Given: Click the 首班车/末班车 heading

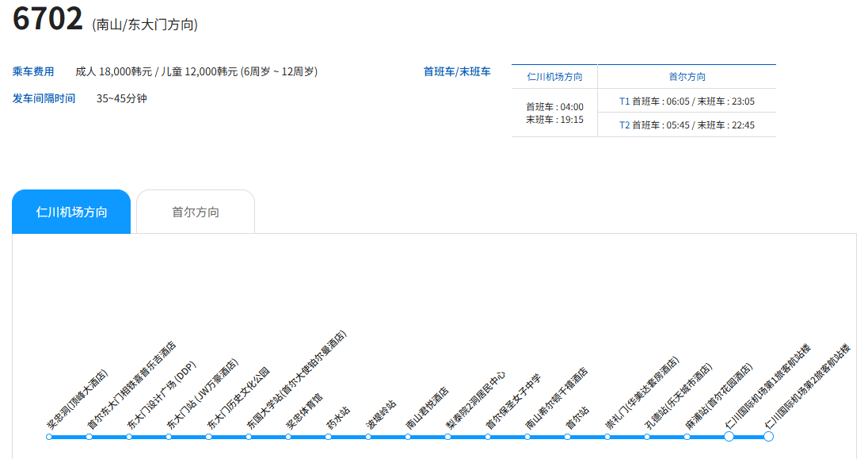Looking at the screenshot, I should pos(457,71).
